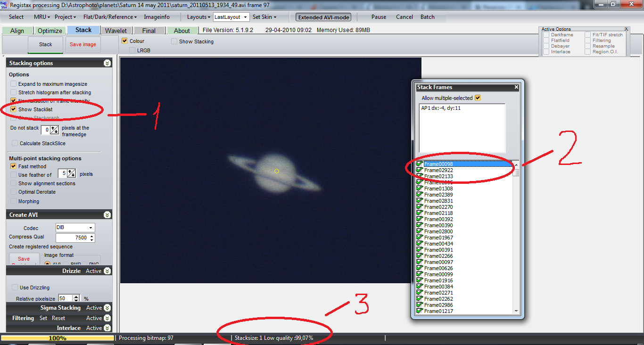Viewport: 644px width, 345px height.
Task: Click Filtering Reset button
Action: (x=58, y=318)
